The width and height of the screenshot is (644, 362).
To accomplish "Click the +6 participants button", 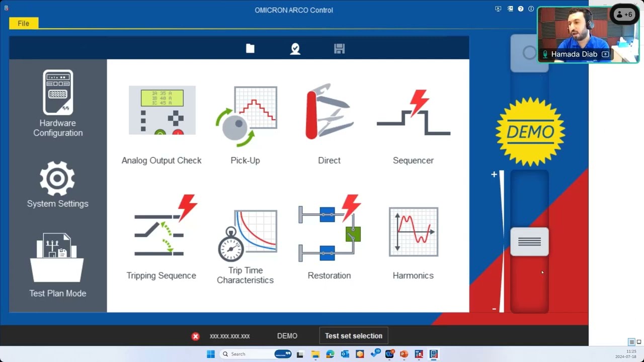I will (x=624, y=15).
